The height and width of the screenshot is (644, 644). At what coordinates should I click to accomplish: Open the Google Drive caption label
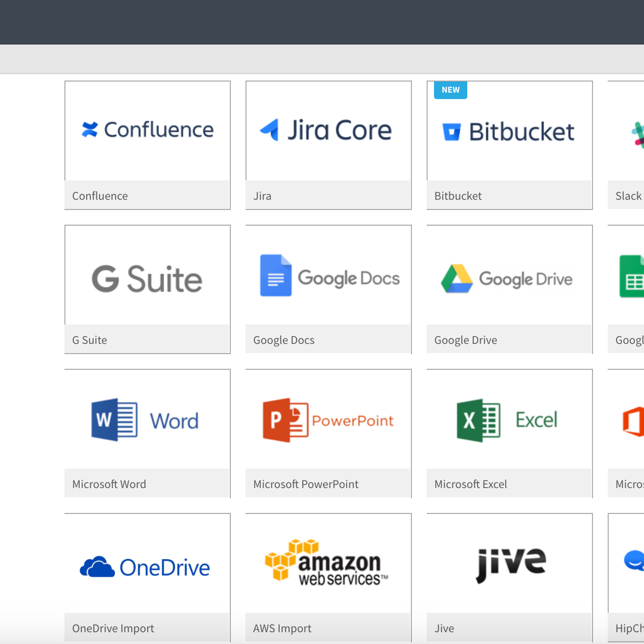[466, 340]
